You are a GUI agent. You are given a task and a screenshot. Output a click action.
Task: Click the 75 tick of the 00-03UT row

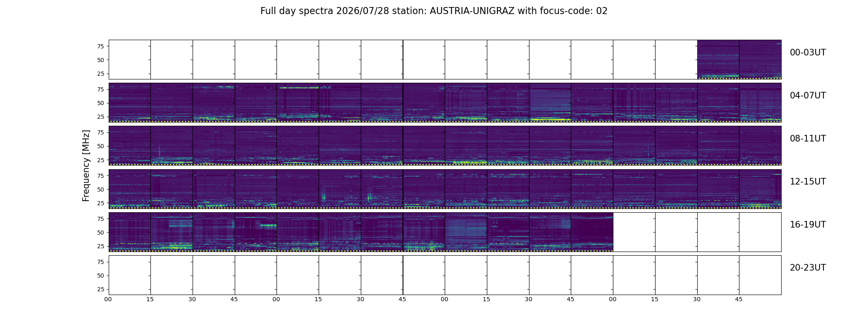(x=100, y=46)
